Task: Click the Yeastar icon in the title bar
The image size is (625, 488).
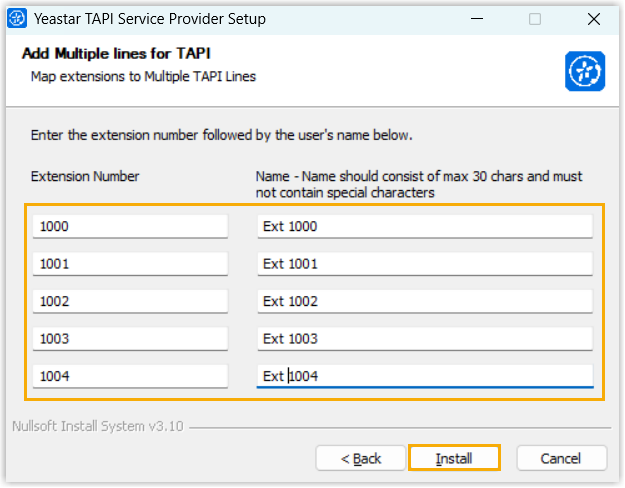Action: pyautogui.click(x=17, y=19)
